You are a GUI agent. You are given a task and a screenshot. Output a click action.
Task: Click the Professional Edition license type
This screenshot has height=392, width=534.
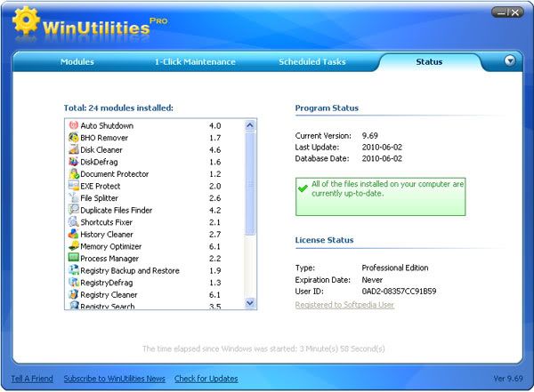click(x=394, y=268)
